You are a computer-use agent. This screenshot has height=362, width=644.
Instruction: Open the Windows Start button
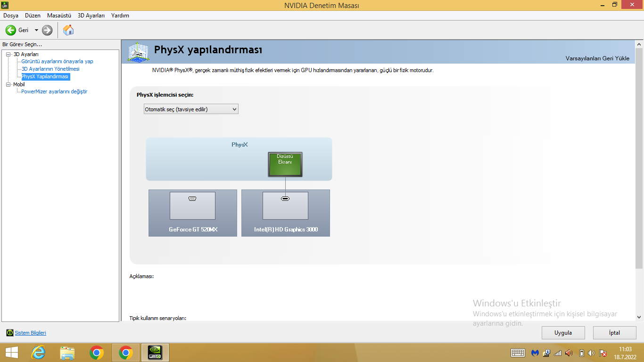12,353
